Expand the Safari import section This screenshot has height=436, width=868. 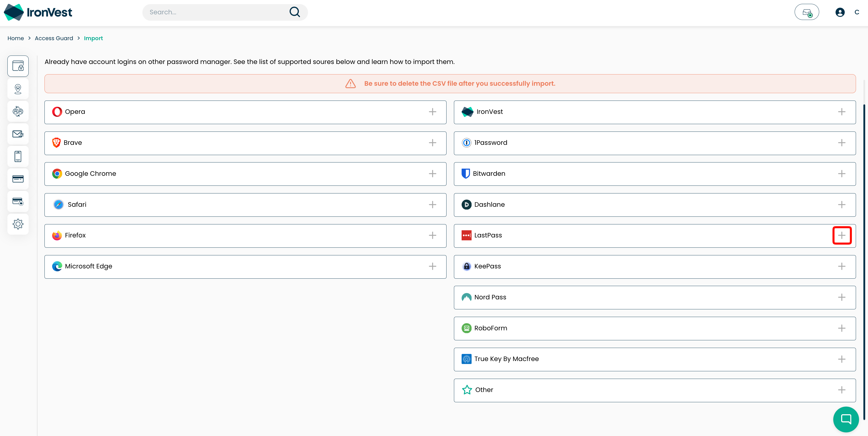(x=432, y=205)
